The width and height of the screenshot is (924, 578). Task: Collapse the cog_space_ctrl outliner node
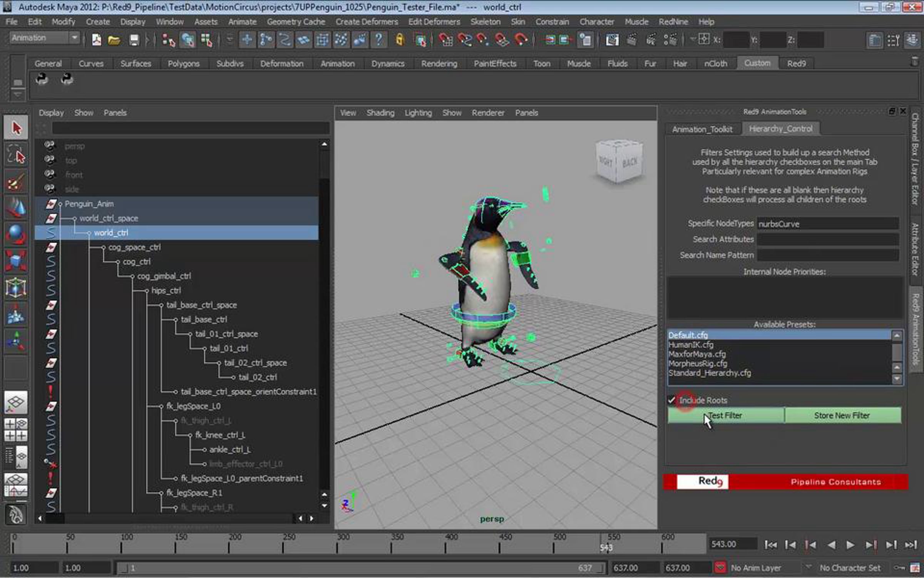tap(104, 247)
